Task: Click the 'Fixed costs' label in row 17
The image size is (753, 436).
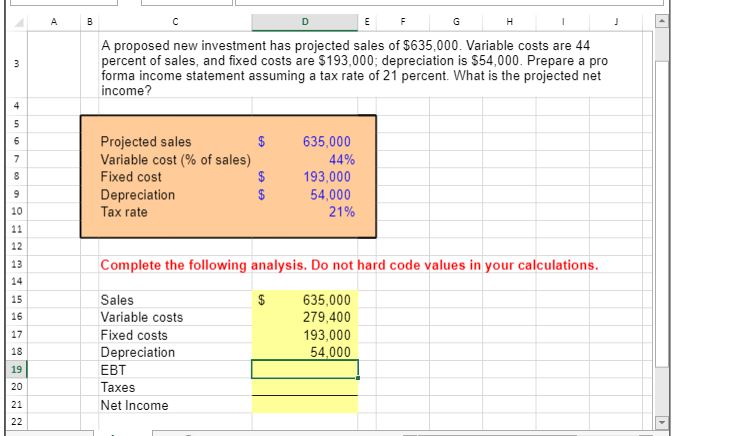Action: (x=134, y=335)
